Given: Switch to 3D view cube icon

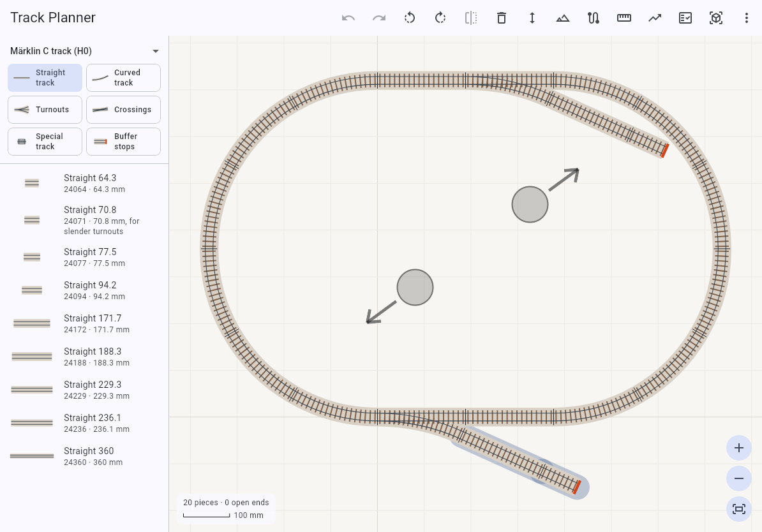Looking at the screenshot, I should coord(716,18).
